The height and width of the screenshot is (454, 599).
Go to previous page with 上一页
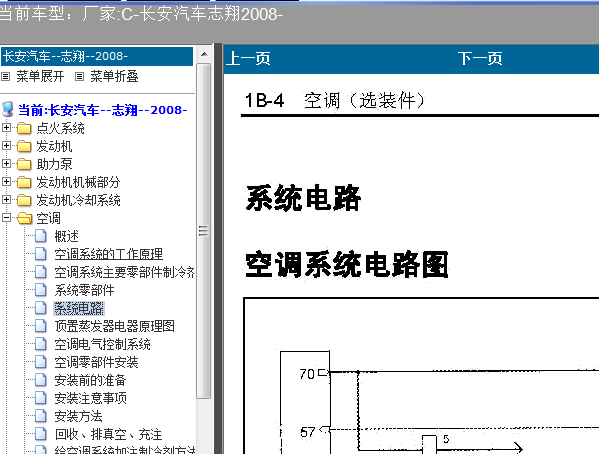248,58
